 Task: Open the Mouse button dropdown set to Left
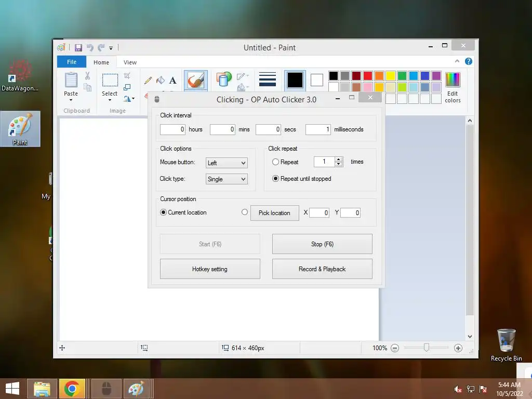point(227,163)
